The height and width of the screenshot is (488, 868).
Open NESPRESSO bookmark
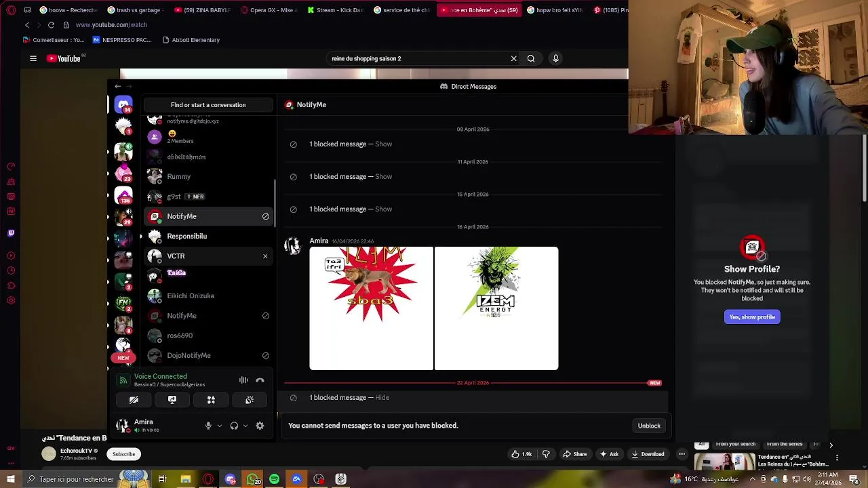pyautogui.click(x=122, y=40)
